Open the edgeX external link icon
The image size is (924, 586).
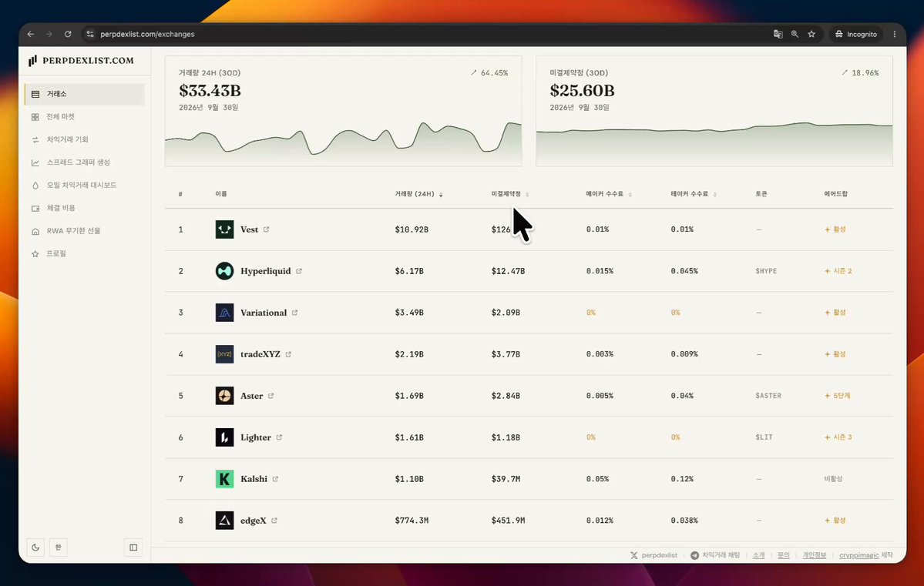click(274, 520)
